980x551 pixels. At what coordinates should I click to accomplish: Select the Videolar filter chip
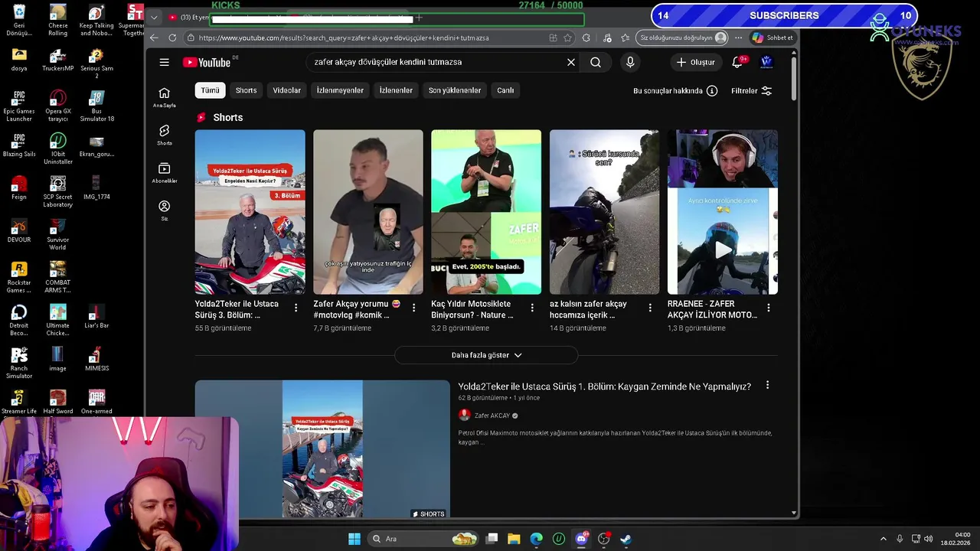click(287, 90)
